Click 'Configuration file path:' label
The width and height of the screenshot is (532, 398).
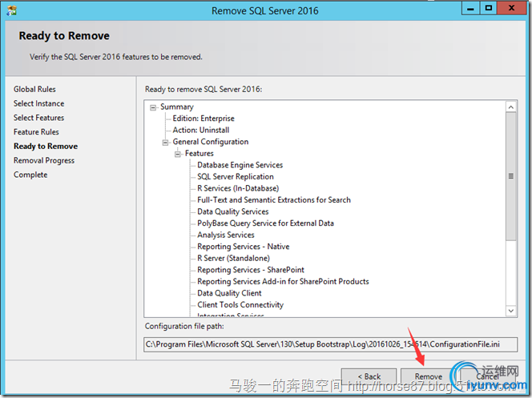point(184,326)
